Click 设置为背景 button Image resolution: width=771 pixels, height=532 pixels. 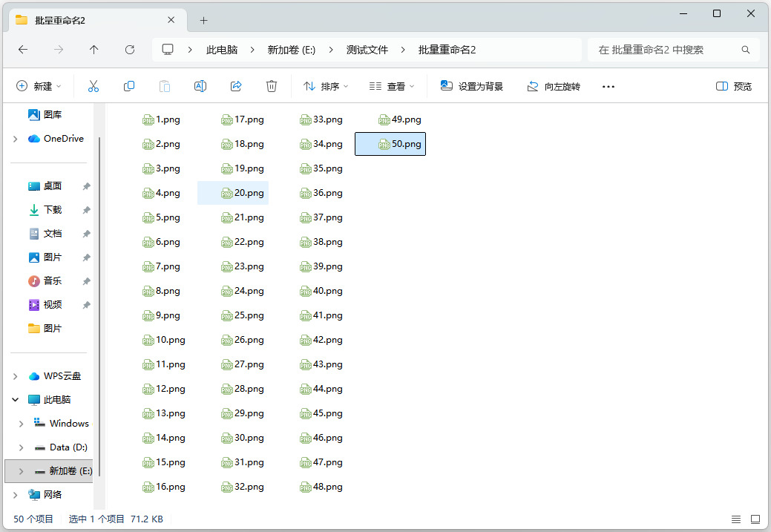click(x=471, y=87)
